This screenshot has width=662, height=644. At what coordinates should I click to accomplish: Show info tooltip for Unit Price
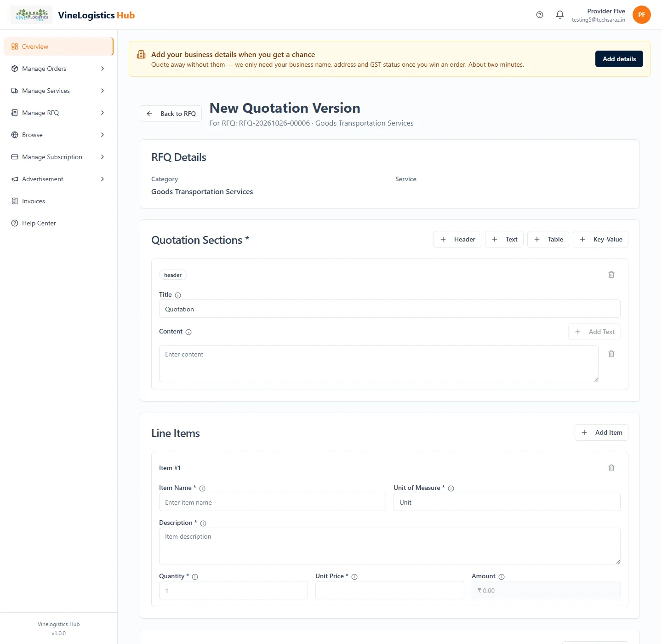tap(354, 577)
